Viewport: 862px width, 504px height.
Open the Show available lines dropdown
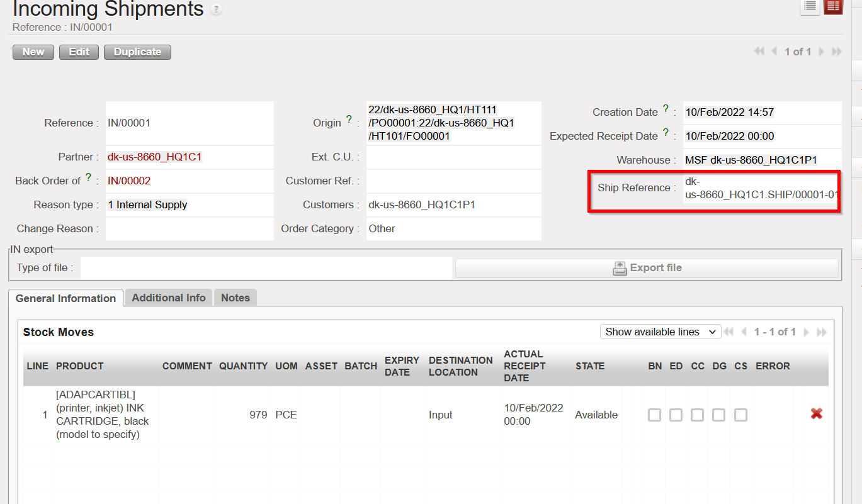660,332
